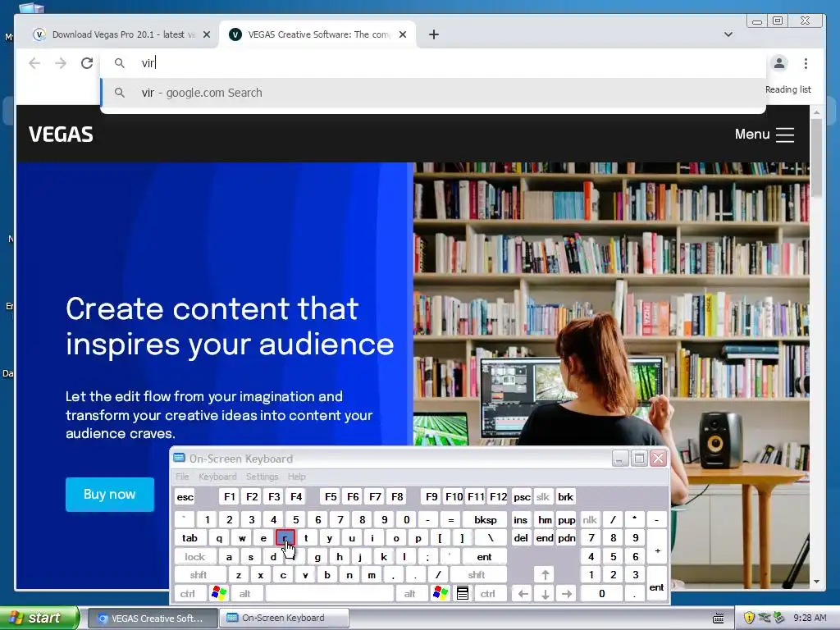Click the tab key on keyboard
840x630 pixels.
tap(189, 538)
